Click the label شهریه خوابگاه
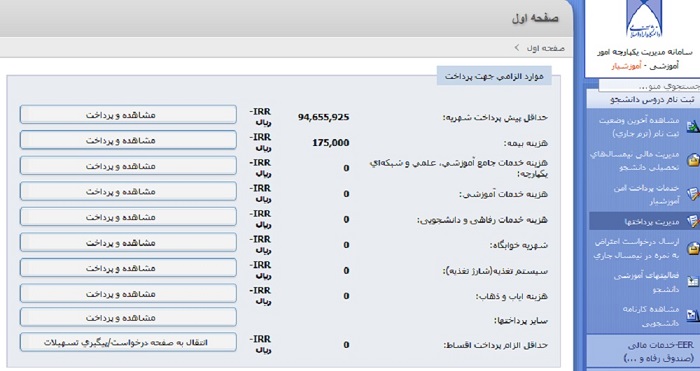This screenshot has height=371, width=700. (x=519, y=245)
